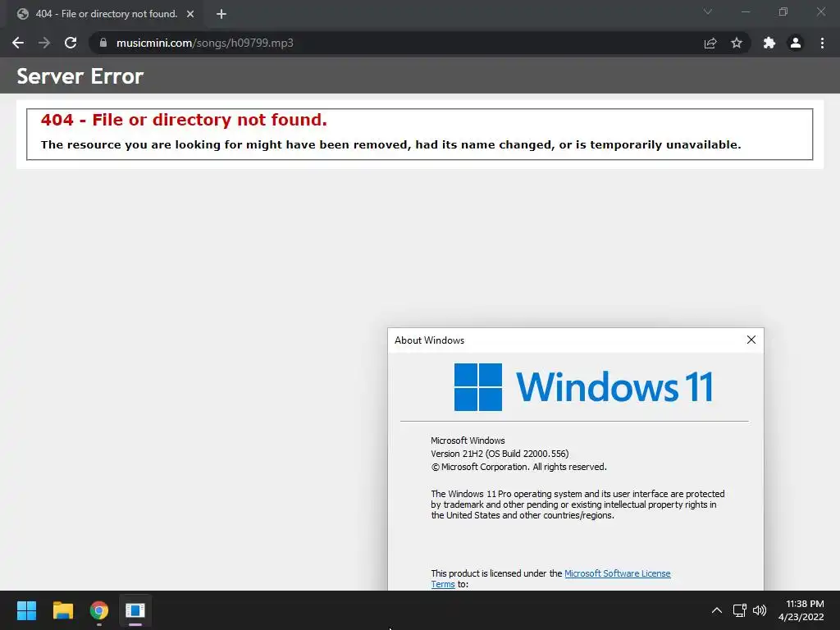The height and width of the screenshot is (630, 840).
Task: Open the volume control in the tray
Action: tap(760, 610)
